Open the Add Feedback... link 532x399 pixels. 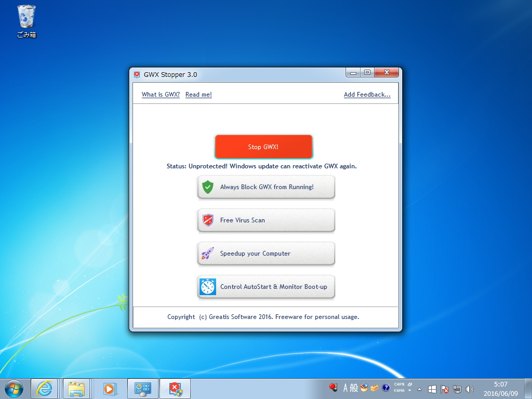(x=367, y=95)
